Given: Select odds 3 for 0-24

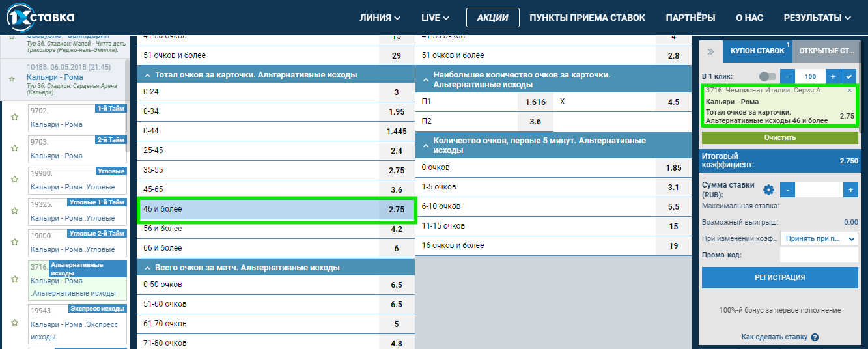Looking at the screenshot, I should [x=397, y=92].
